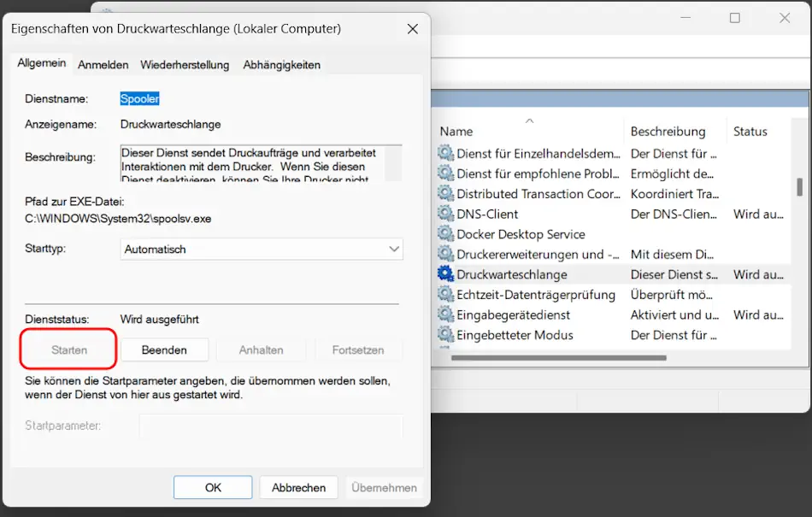
Task: Select the Abhängigkeiten tab
Action: pyautogui.click(x=281, y=65)
